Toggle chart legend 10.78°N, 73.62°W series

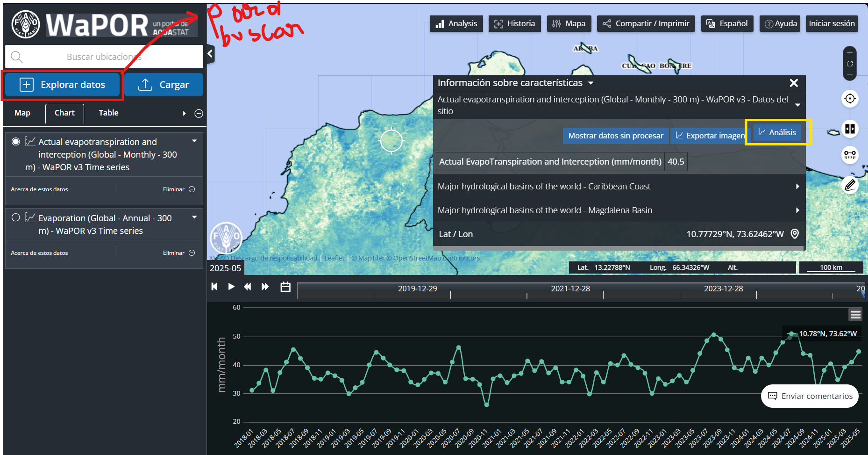(822, 334)
